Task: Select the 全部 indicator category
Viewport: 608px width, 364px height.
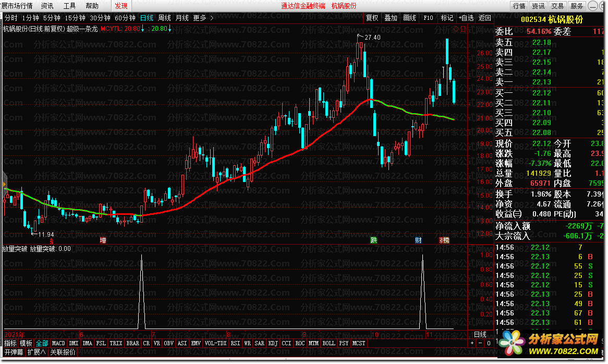Action: point(42,343)
